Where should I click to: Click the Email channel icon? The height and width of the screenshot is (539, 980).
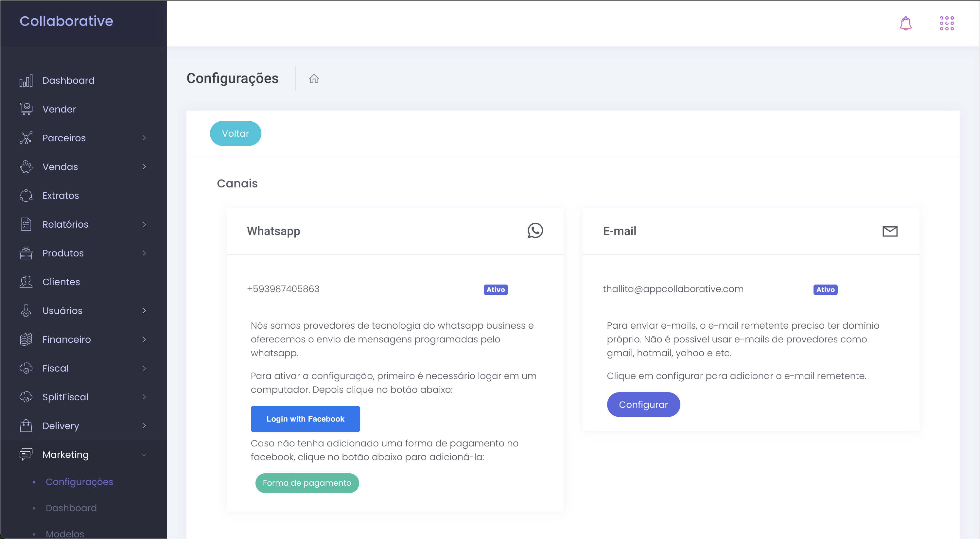pyautogui.click(x=890, y=231)
